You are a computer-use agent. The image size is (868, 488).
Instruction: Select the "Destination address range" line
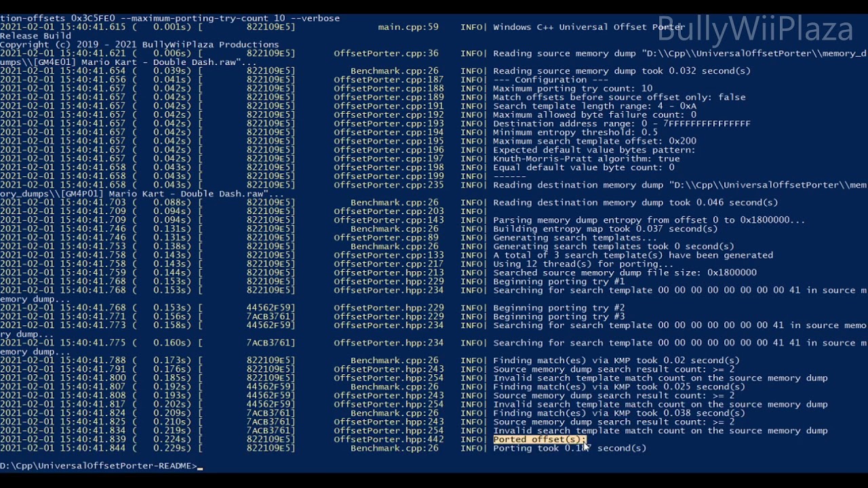(622, 124)
